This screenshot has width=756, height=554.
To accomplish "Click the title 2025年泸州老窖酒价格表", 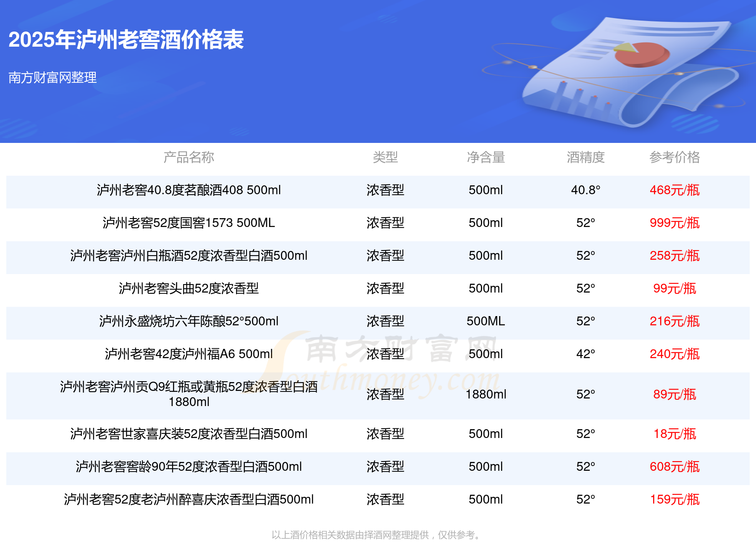I will (126, 40).
